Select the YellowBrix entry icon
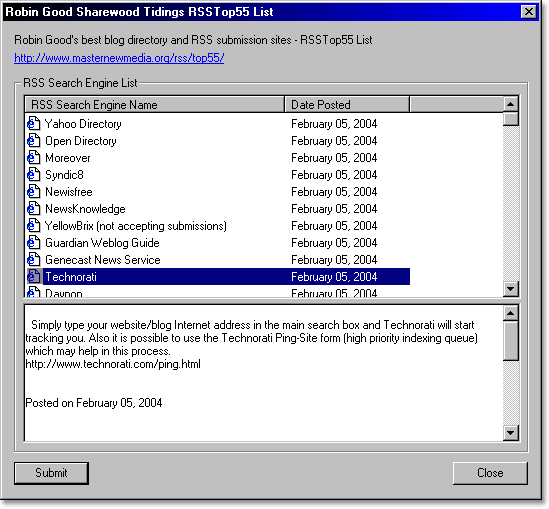The height and width of the screenshot is (509, 549). point(33,226)
